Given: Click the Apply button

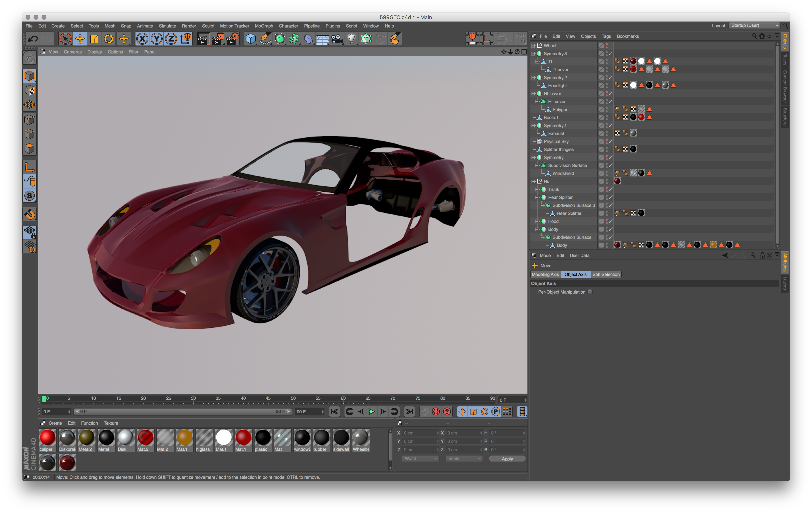Looking at the screenshot, I should (507, 459).
